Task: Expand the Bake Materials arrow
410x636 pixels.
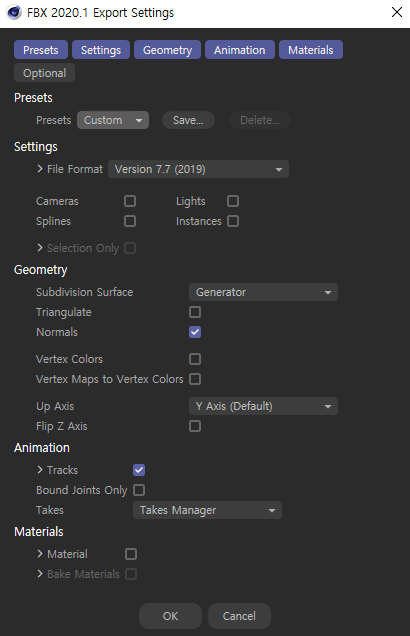Action: tap(40, 574)
